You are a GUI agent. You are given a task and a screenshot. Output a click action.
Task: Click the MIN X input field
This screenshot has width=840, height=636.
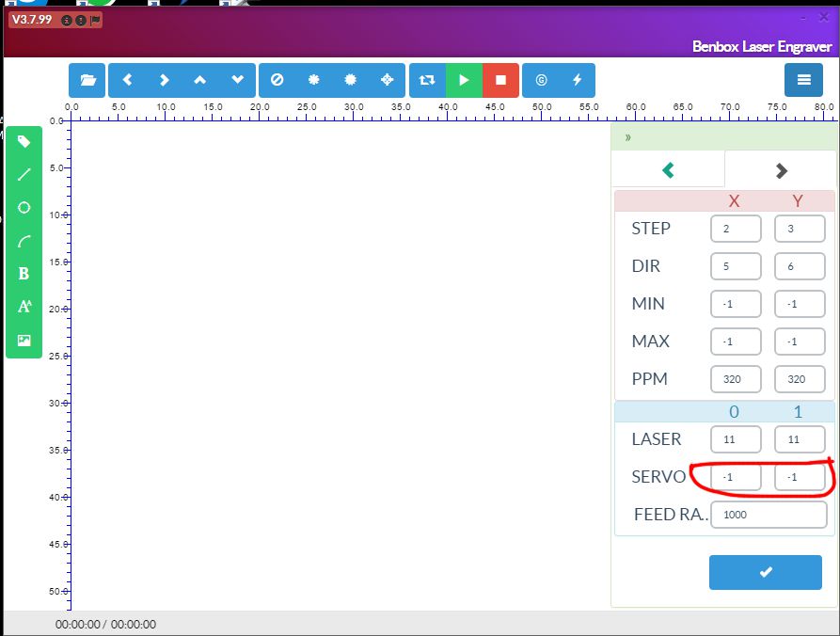pyautogui.click(x=736, y=304)
